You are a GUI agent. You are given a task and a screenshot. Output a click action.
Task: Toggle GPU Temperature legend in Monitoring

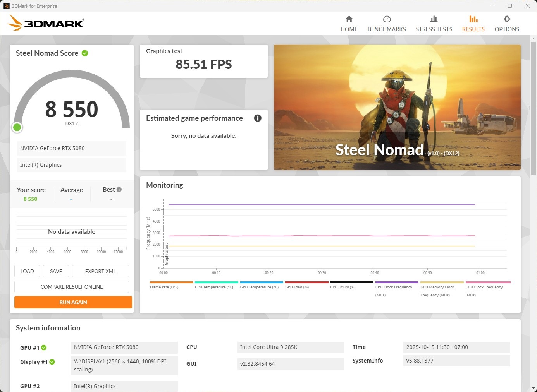pos(260,287)
